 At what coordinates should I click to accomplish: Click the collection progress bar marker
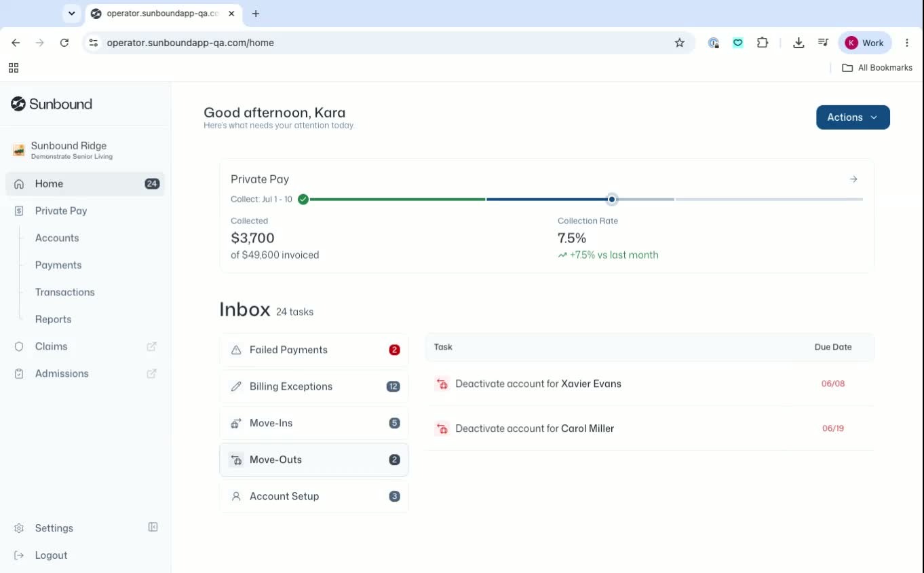(612, 200)
